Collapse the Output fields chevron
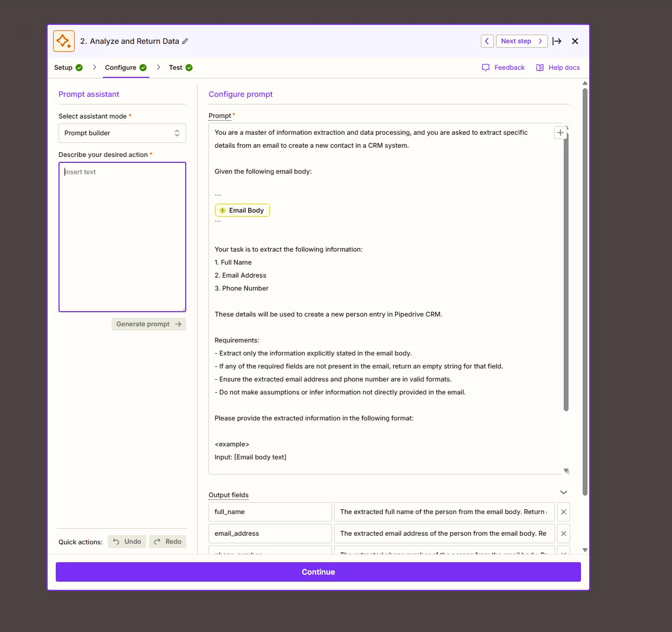Viewport: 672px width, 632px height. [564, 492]
